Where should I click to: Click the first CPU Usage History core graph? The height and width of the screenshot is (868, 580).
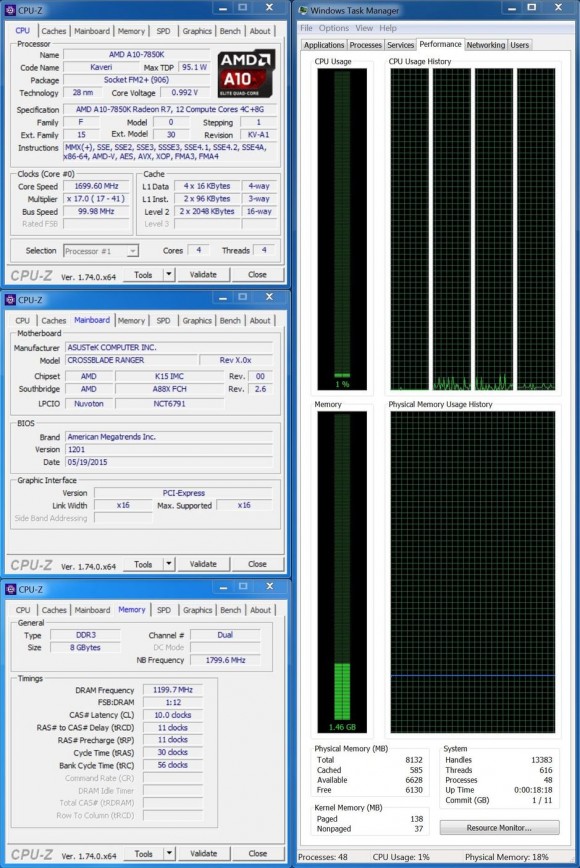[410, 229]
